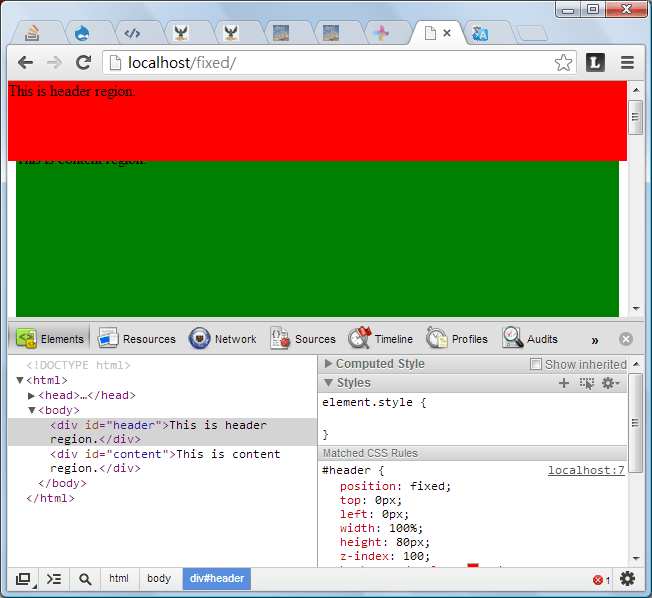Click the Resources panel icon
The height and width of the screenshot is (598, 652).
pos(108,338)
